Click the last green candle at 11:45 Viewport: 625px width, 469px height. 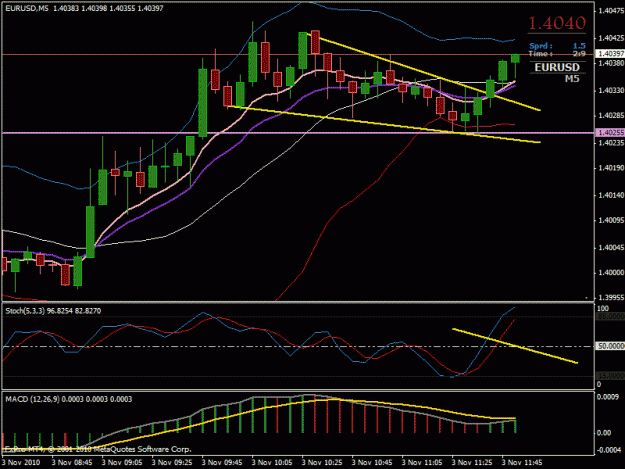(515, 59)
